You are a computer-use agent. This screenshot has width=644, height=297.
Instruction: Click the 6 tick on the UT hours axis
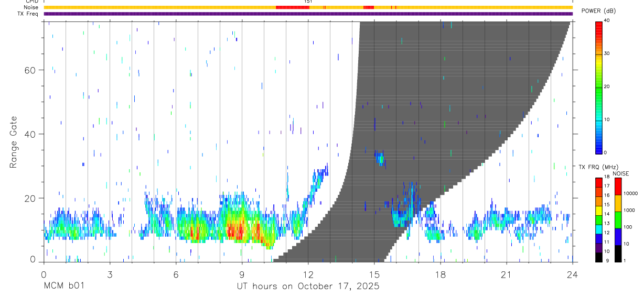point(176,274)
